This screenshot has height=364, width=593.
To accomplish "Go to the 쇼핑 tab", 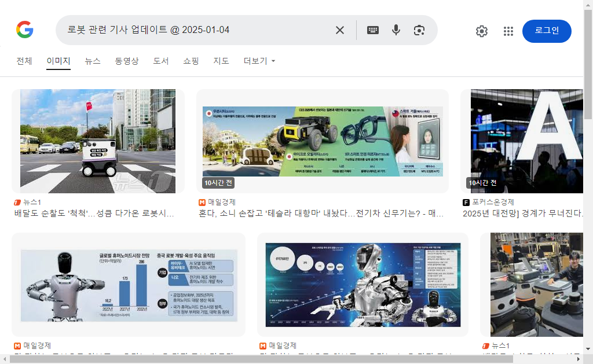I will 191,61.
